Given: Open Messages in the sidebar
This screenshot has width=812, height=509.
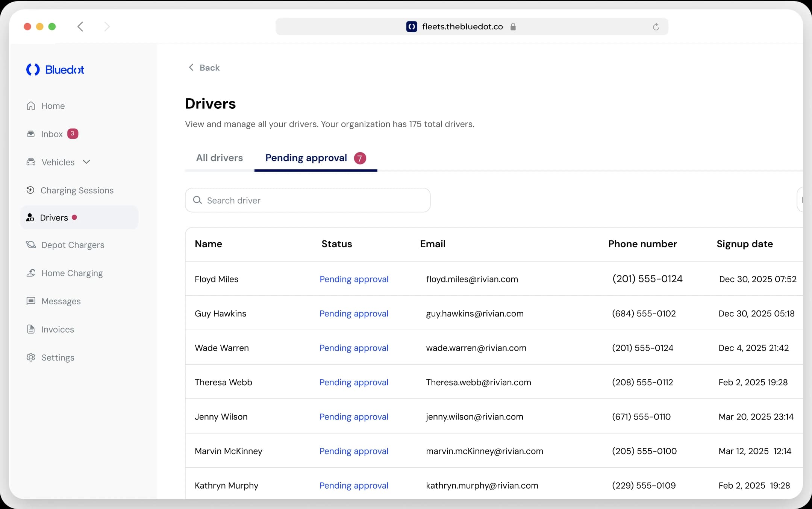Looking at the screenshot, I should pos(61,302).
